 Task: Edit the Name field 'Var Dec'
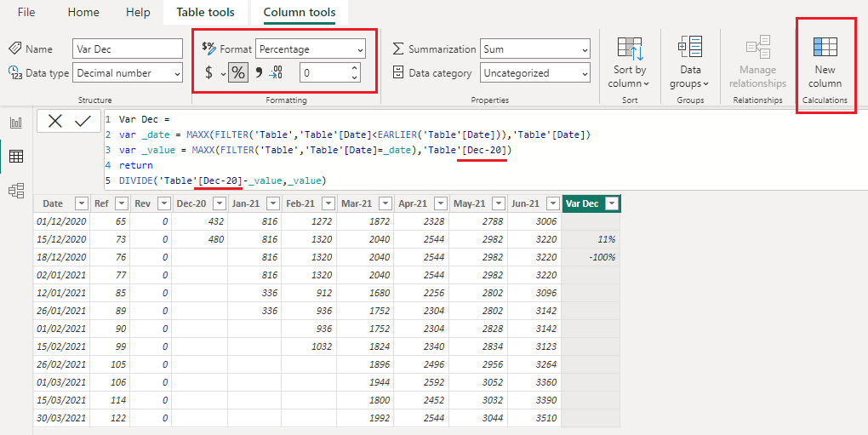pyautogui.click(x=128, y=49)
